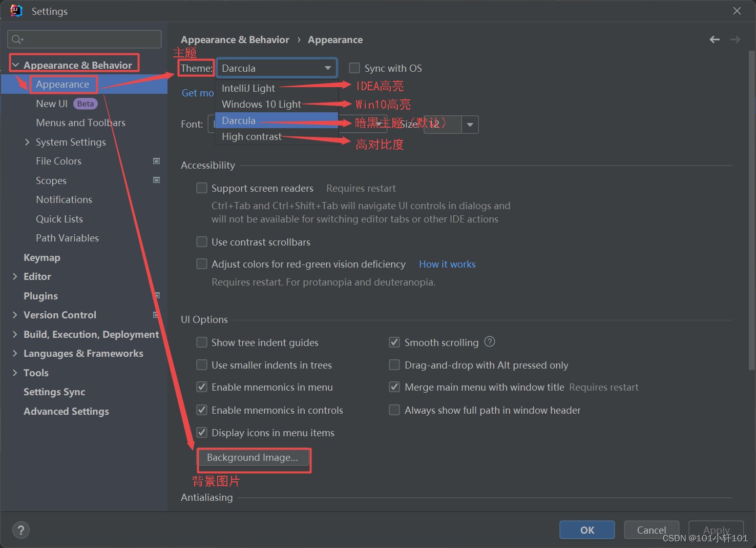
Task: Expand Version Control node
Action: tap(15, 315)
